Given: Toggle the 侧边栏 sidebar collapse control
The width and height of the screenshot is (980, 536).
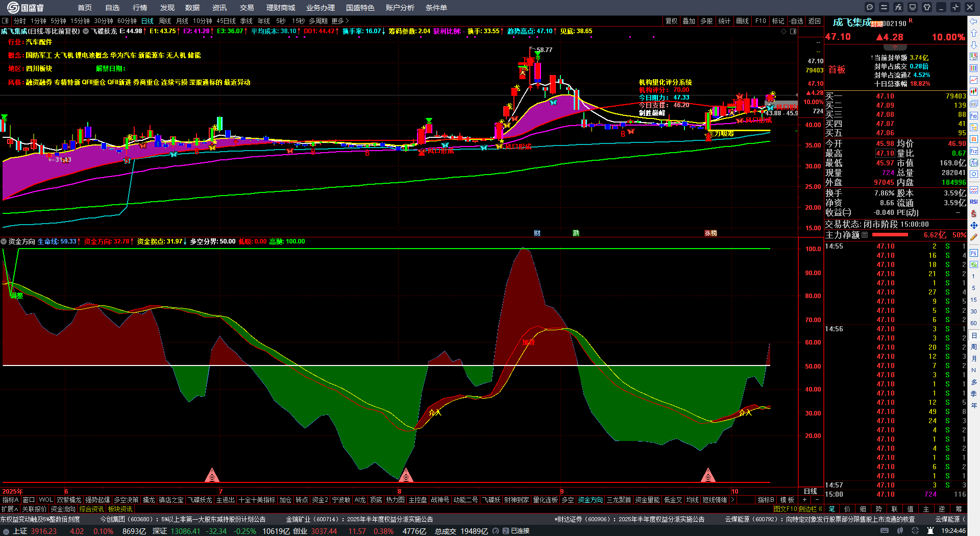Looking at the screenshot, I should [811, 509].
